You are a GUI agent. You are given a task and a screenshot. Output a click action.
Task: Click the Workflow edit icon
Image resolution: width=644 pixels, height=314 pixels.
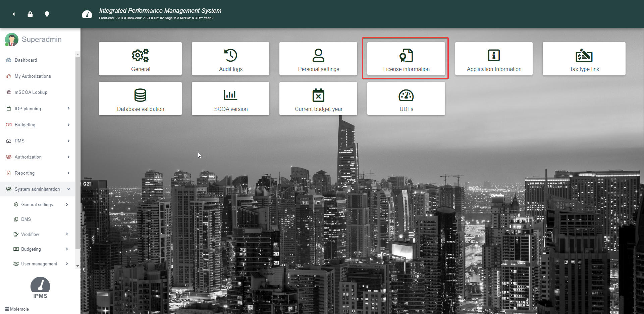[x=16, y=234]
